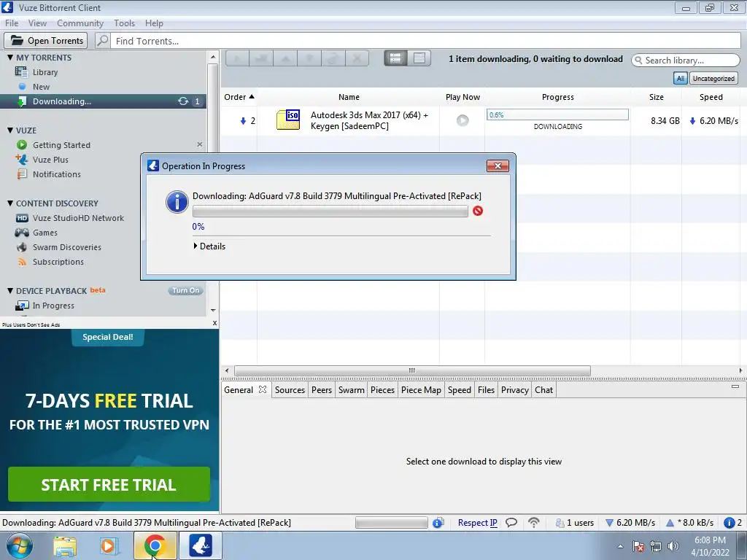The width and height of the screenshot is (747, 560).
Task: Click the Play Now button for Autodesk torrent
Action: tap(462, 120)
